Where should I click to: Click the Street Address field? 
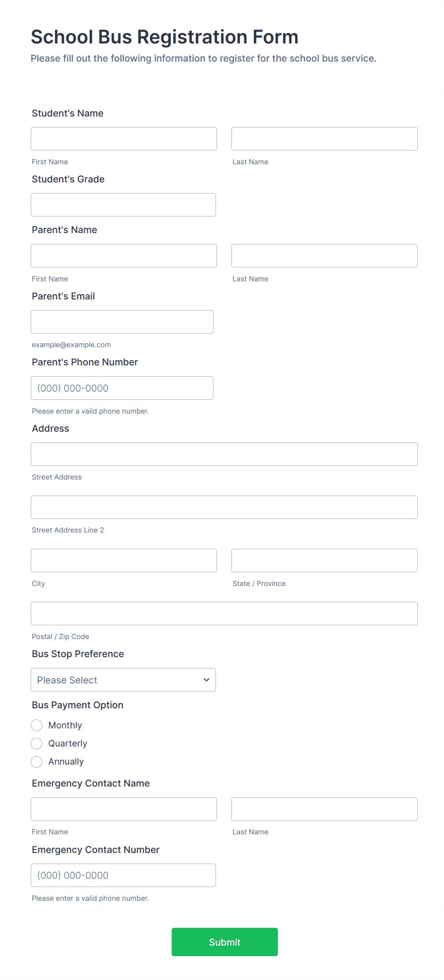pos(224,454)
